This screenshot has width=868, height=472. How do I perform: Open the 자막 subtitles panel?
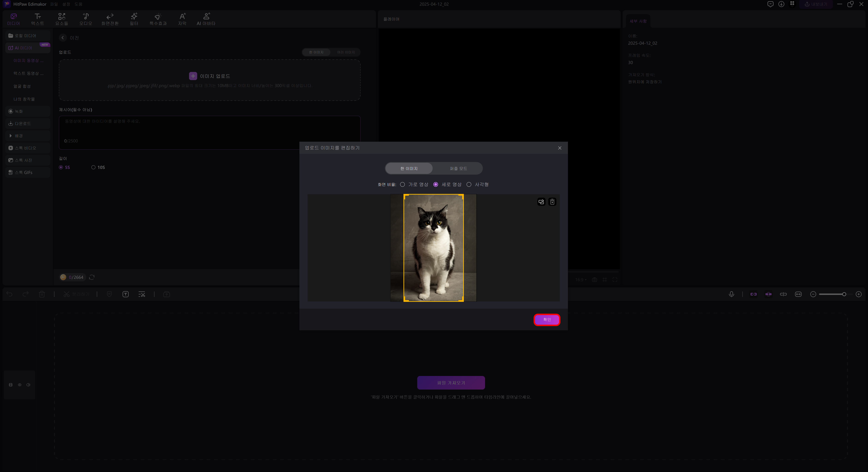coord(182,19)
